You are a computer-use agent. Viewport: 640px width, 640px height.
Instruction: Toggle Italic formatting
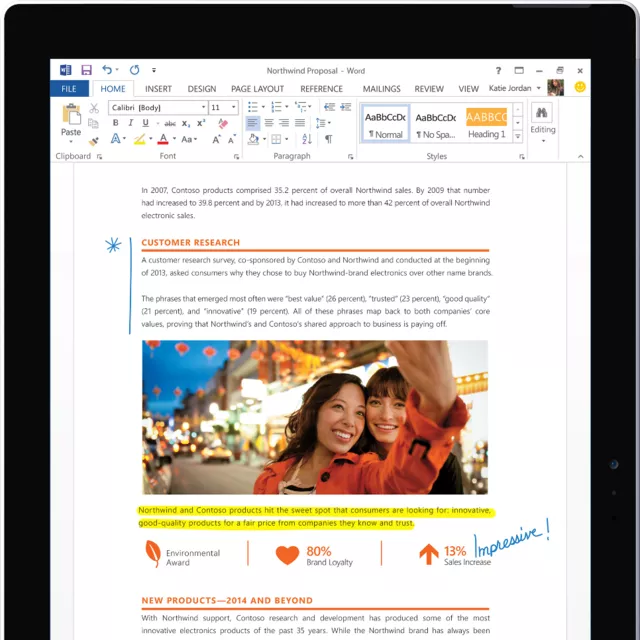(x=130, y=123)
